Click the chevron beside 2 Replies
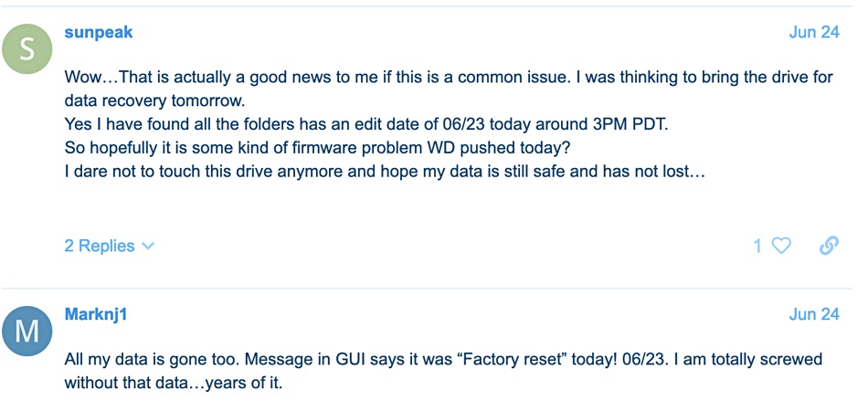This screenshot has width=868, height=411. click(x=148, y=247)
